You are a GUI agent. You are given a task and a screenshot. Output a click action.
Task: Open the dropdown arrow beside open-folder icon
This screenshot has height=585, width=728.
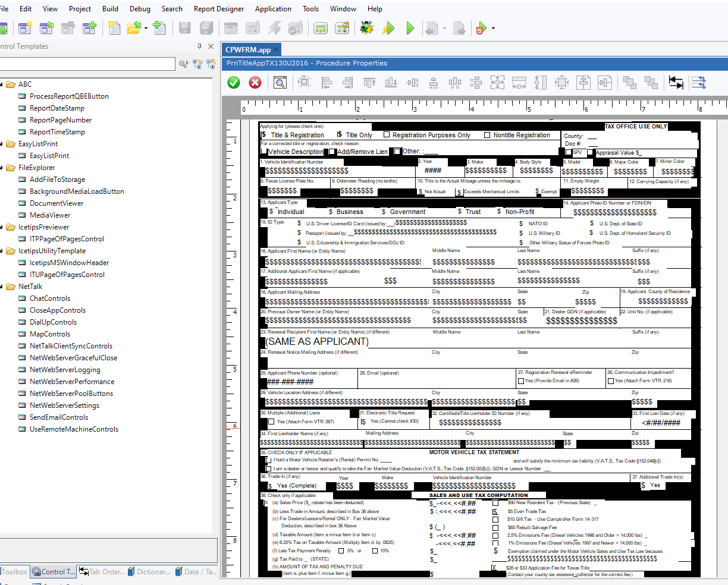click(x=146, y=28)
